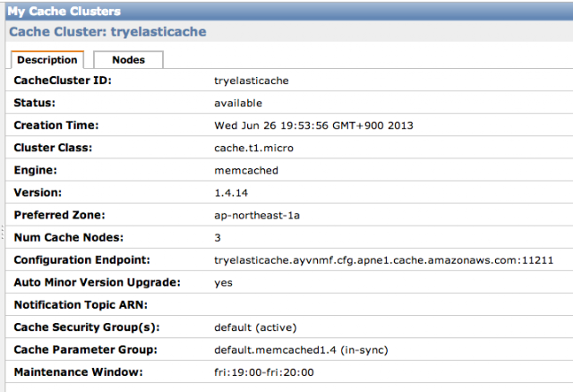Select the CacheCluster ID value 'tryelasticache'

(x=252, y=81)
